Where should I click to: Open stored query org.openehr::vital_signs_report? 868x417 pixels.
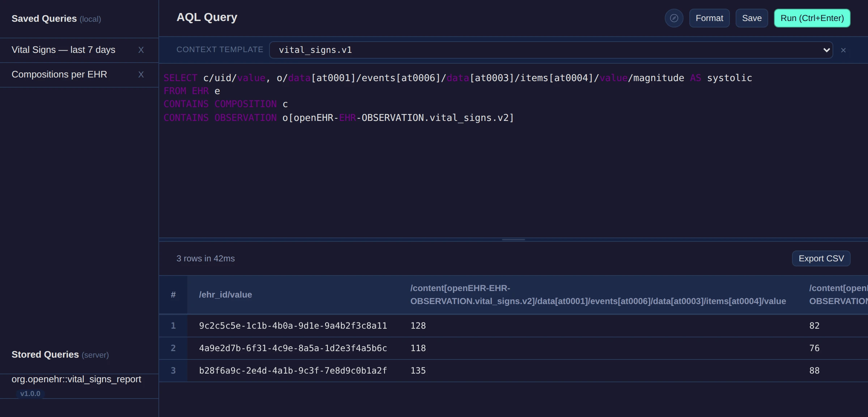point(76,379)
